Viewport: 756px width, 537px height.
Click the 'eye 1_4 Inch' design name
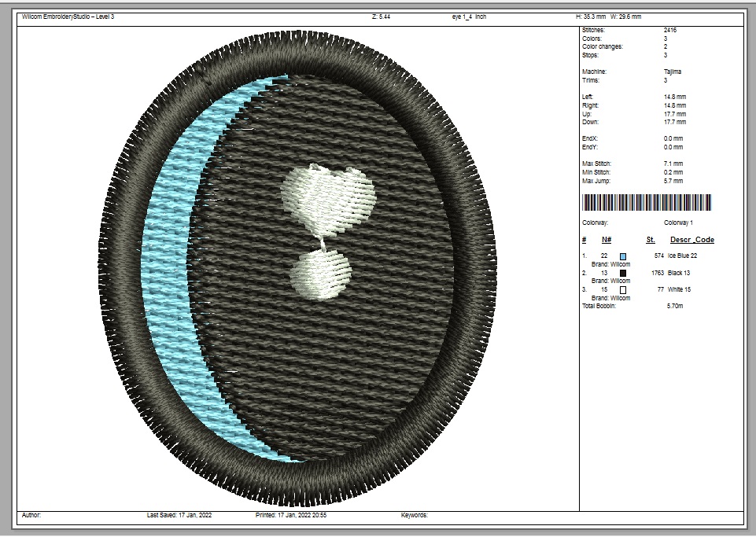coord(463,17)
